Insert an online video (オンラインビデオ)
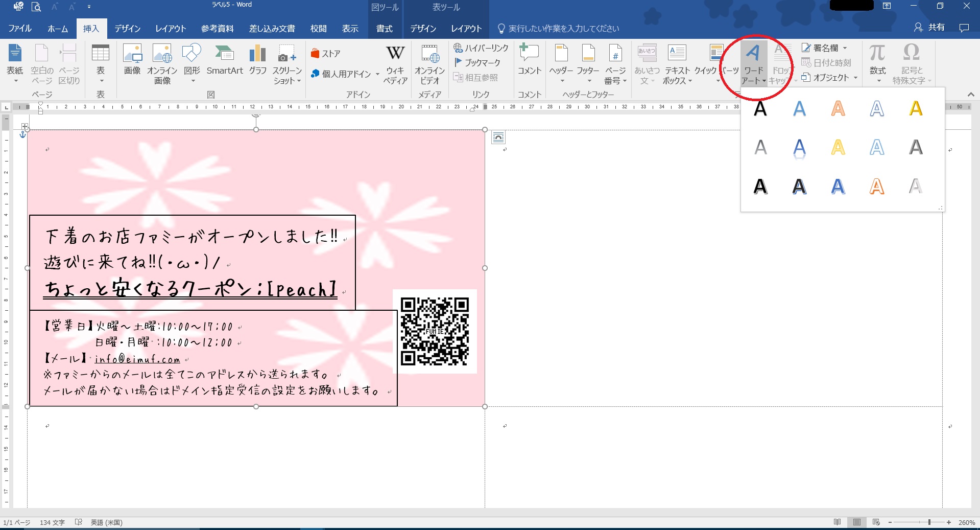 click(x=429, y=65)
